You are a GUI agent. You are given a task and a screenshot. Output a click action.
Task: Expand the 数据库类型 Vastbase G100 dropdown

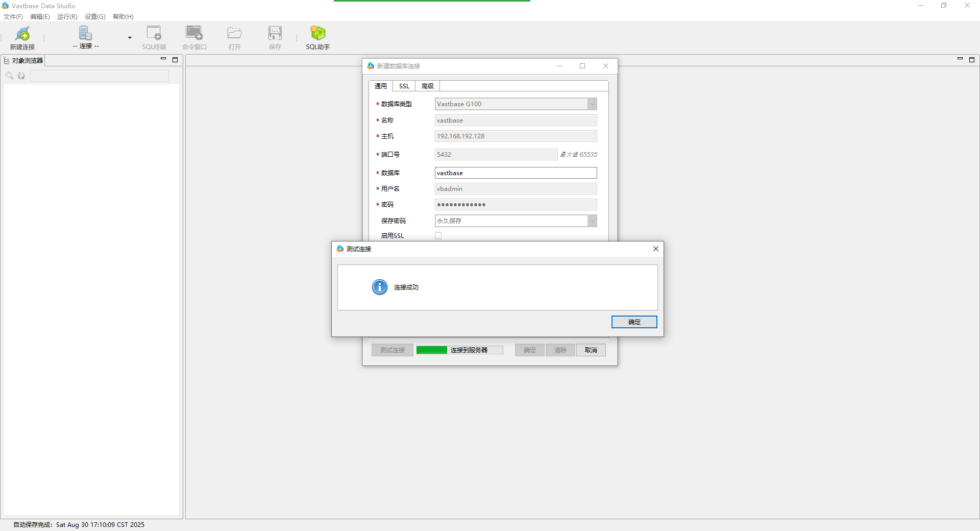(x=592, y=104)
